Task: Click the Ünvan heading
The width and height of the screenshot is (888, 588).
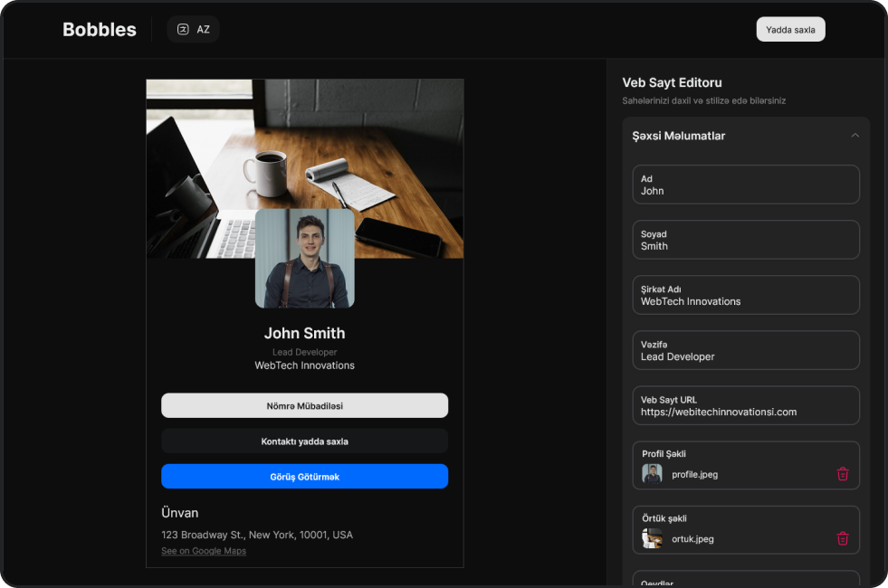Action: (180, 513)
